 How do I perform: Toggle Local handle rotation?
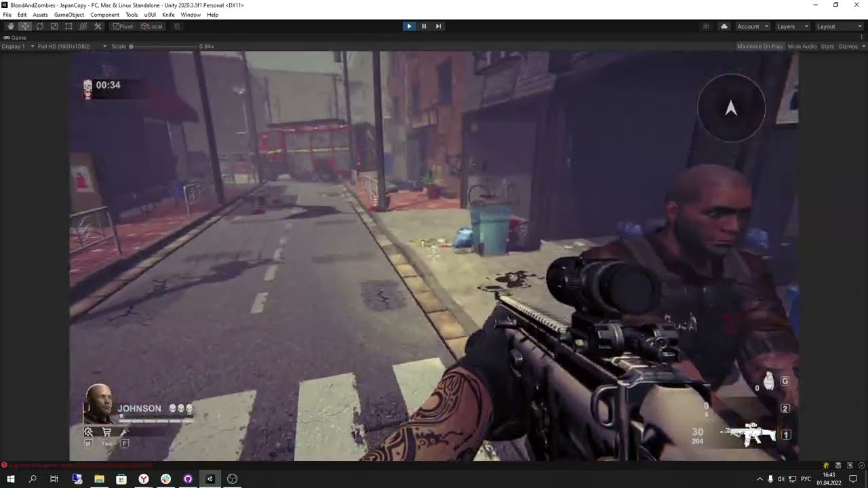152,26
